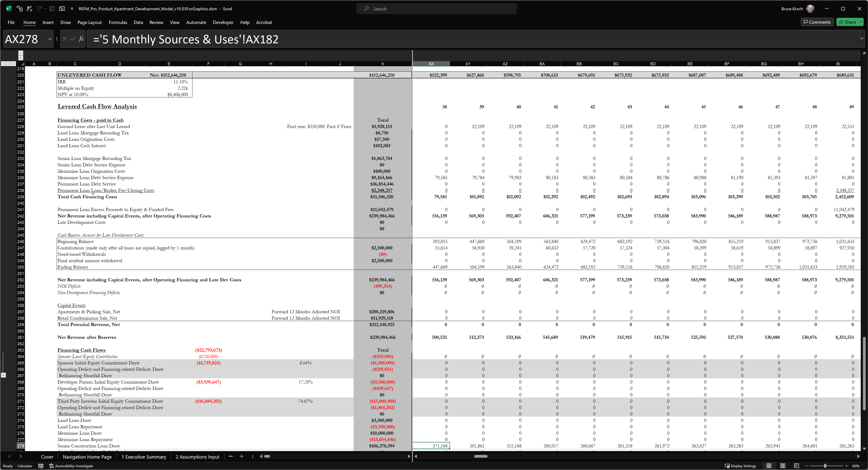Switch to Page Layout view icon
Screen dimensions: 868x470
coord(783,466)
